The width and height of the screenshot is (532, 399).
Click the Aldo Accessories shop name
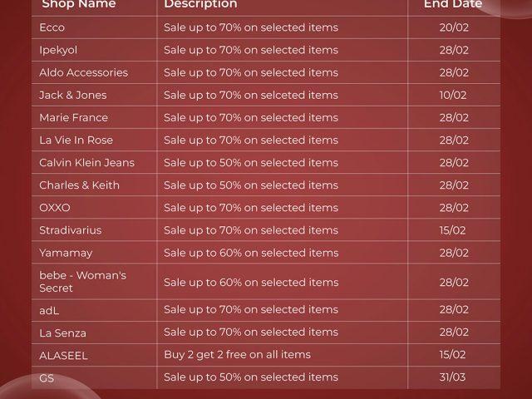click(83, 72)
